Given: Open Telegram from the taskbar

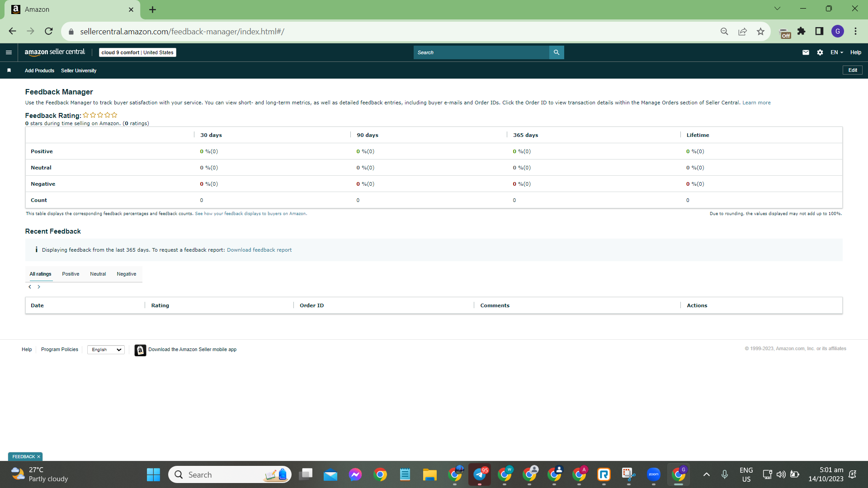Looking at the screenshot, I should pos(480,474).
